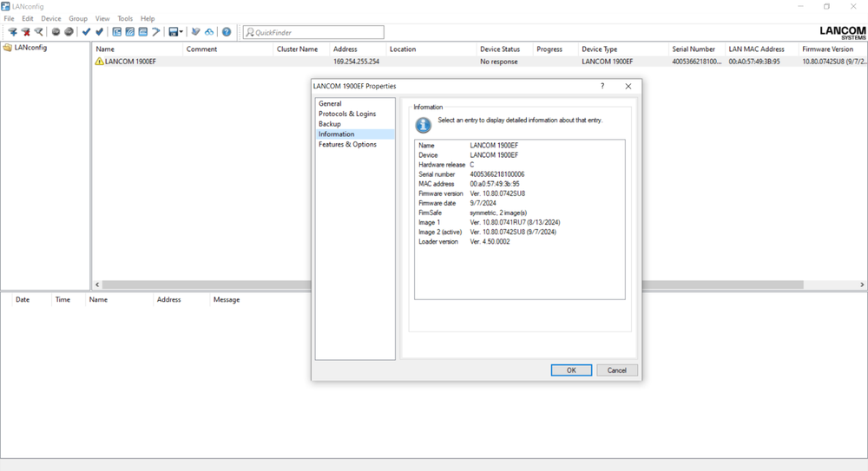Viewport: 868px width, 471px height.
Task: Close the LANCOM 1900EF Properties dialog
Action: (628, 86)
